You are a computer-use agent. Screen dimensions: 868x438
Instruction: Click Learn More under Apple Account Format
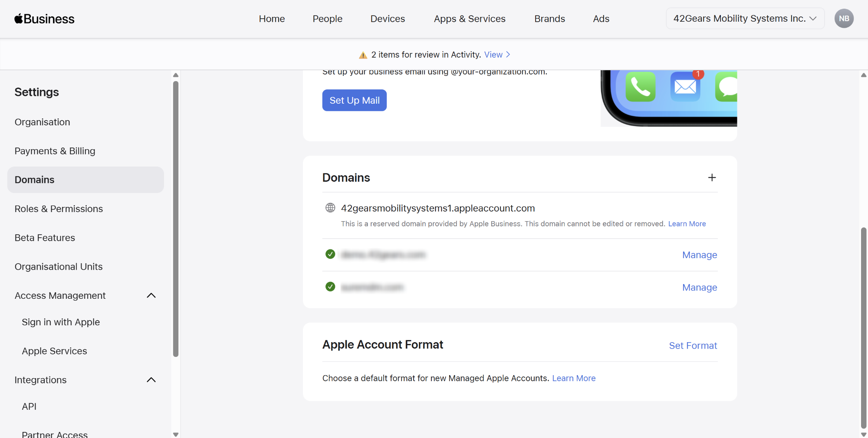(x=574, y=378)
